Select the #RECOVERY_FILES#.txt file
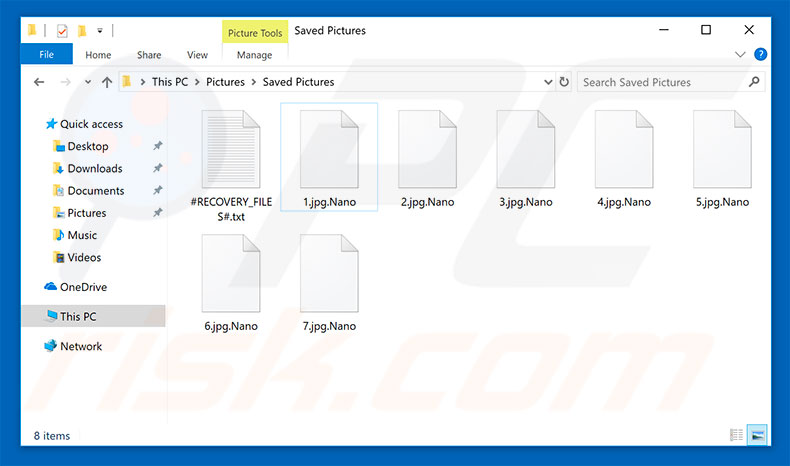Image resolution: width=790 pixels, height=466 pixels. [x=231, y=165]
